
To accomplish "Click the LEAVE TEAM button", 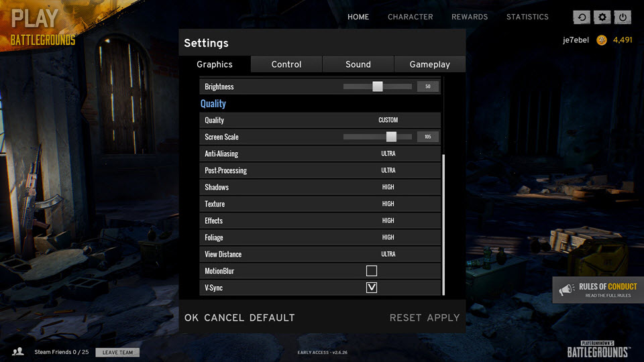I will (117, 352).
